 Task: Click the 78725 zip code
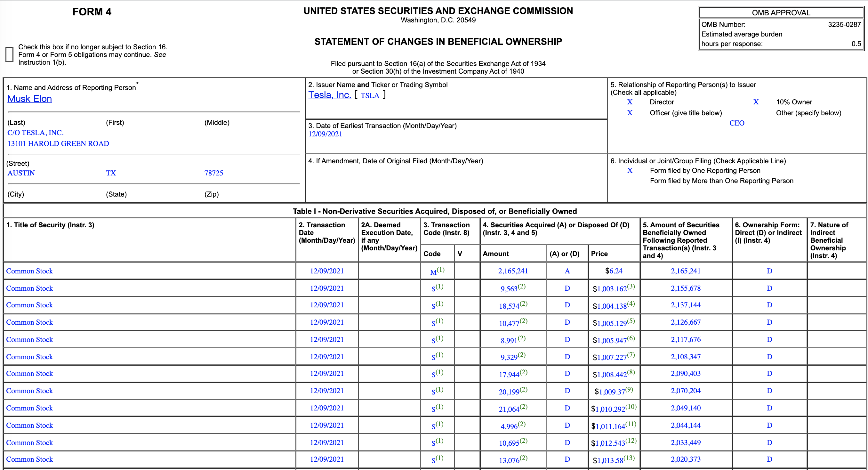pyautogui.click(x=213, y=173)
